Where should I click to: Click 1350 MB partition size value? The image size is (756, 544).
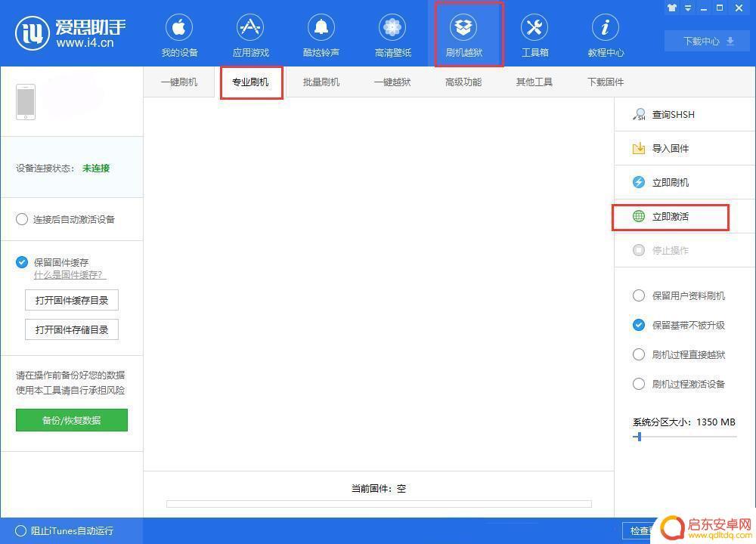click(716, 422)
